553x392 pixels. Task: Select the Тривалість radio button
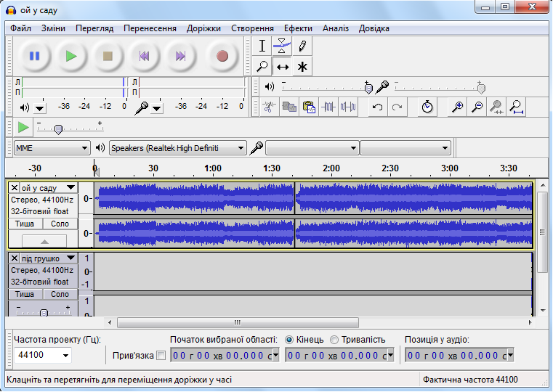coord(334,340)
